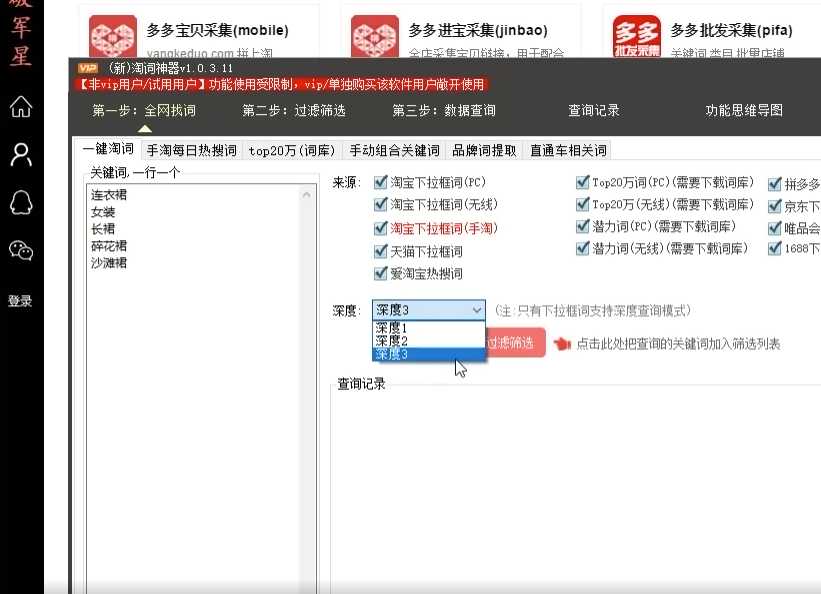Click the 碎花裙 keyword line

point(109,246)
